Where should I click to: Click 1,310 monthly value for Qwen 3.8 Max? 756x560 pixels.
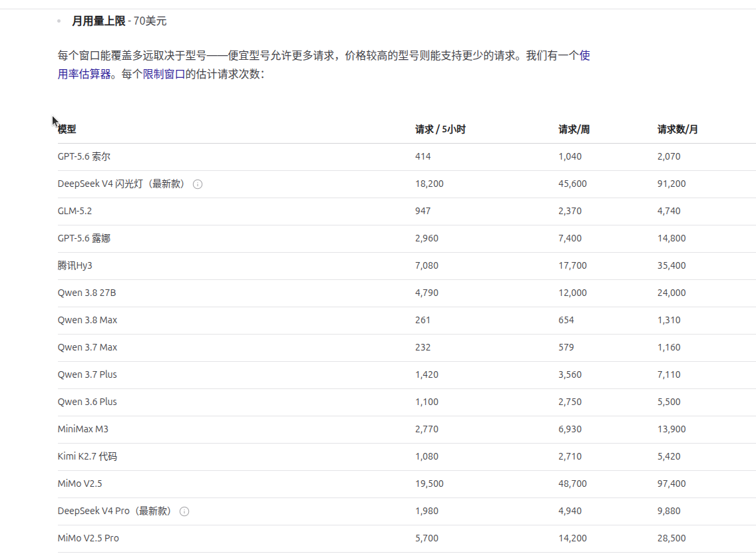point(669,320)
